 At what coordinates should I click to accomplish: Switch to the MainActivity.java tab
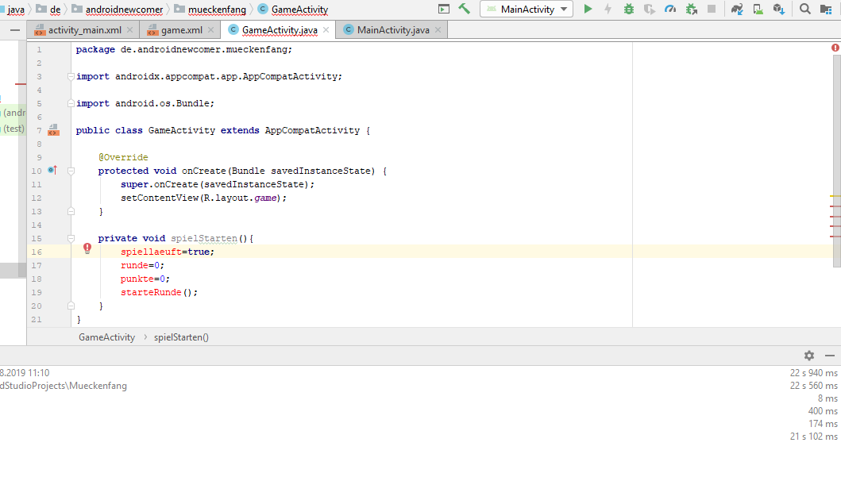392,30
